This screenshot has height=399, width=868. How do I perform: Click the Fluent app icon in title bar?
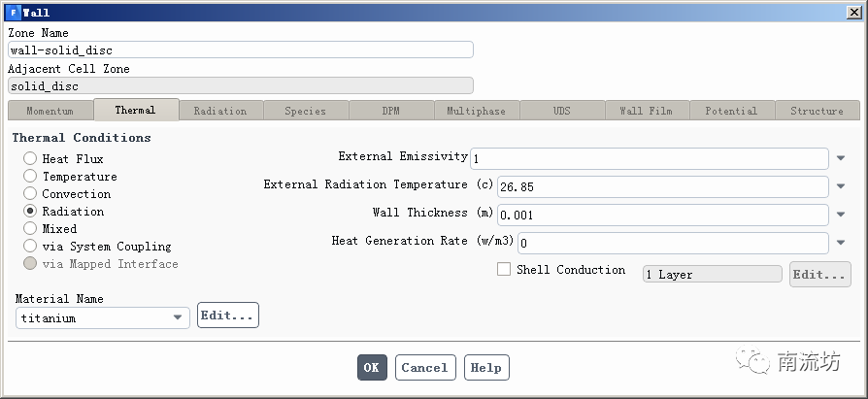(13, 13)
